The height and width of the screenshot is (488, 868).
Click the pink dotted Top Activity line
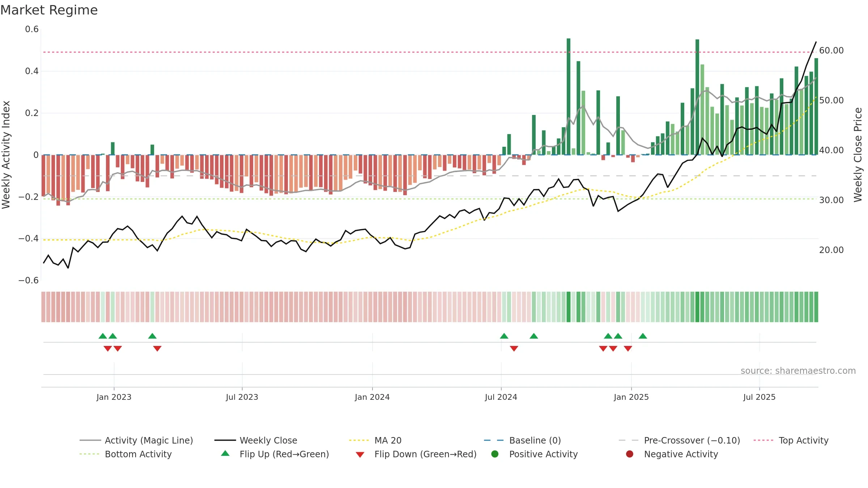pyautogui.click(x=430, y=52)
